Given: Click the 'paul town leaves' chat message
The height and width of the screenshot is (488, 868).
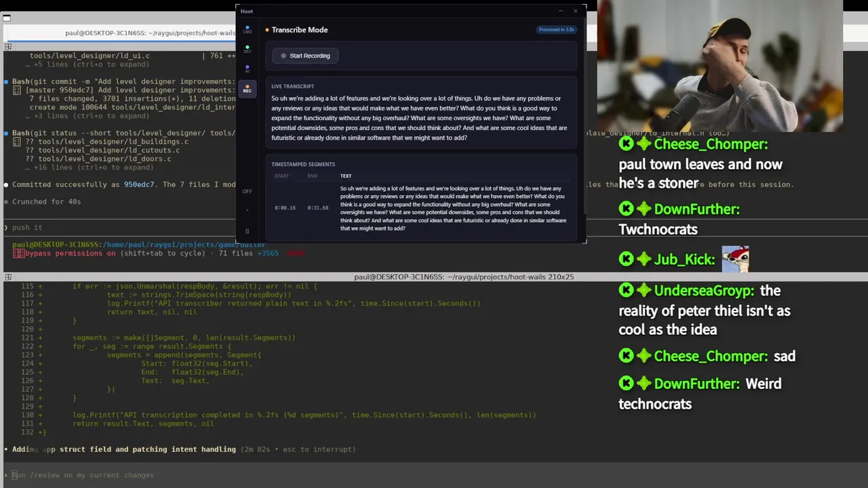Looking at the screenshot, I should (701, 174).
